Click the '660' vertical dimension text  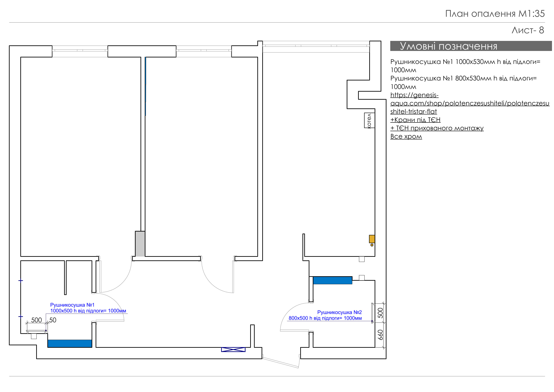380,335
